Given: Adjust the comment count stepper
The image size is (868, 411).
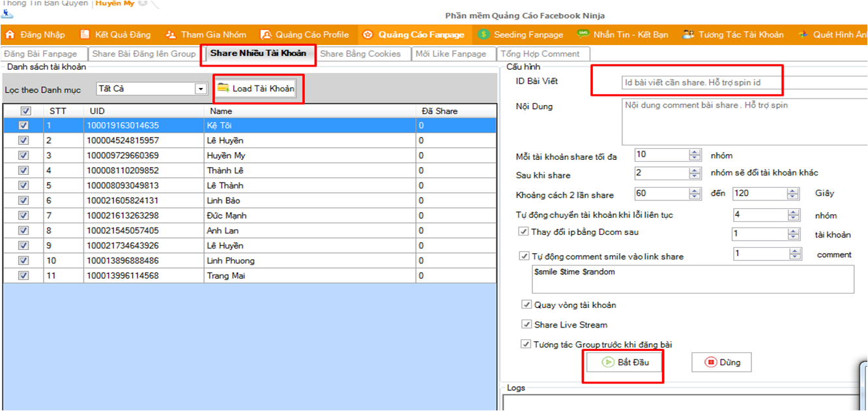Looking at the screenshot, I should pyautogui.click(x=794, y=254).
